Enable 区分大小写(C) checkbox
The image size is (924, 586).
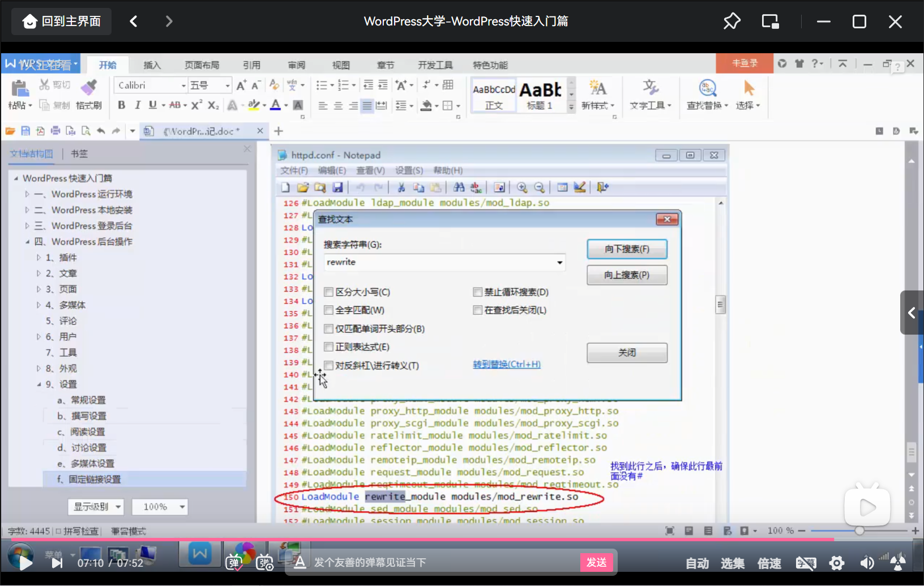328,292
